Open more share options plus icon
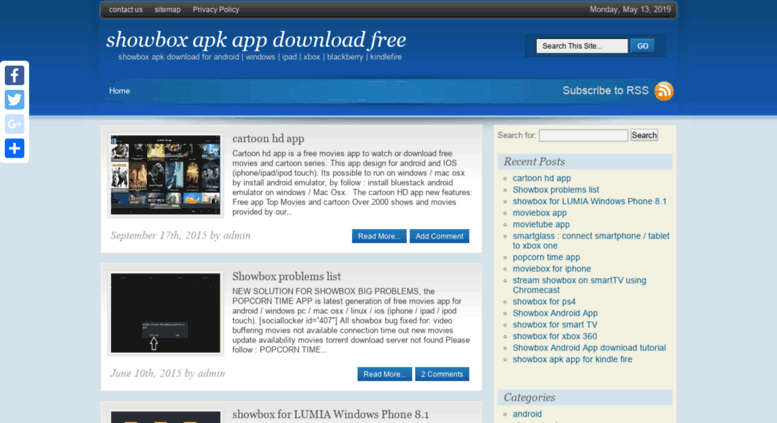The image size is (777, 423). [x=14, y=149]
